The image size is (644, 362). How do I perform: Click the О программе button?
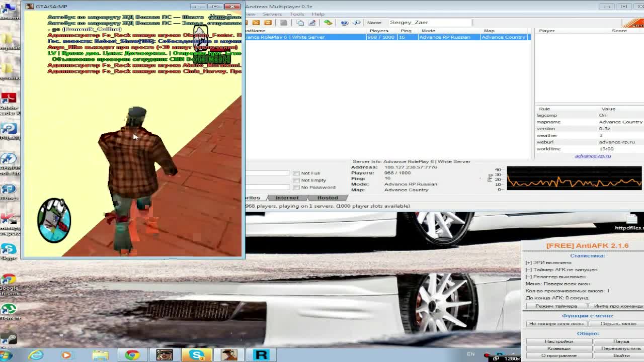coord(558,355)
